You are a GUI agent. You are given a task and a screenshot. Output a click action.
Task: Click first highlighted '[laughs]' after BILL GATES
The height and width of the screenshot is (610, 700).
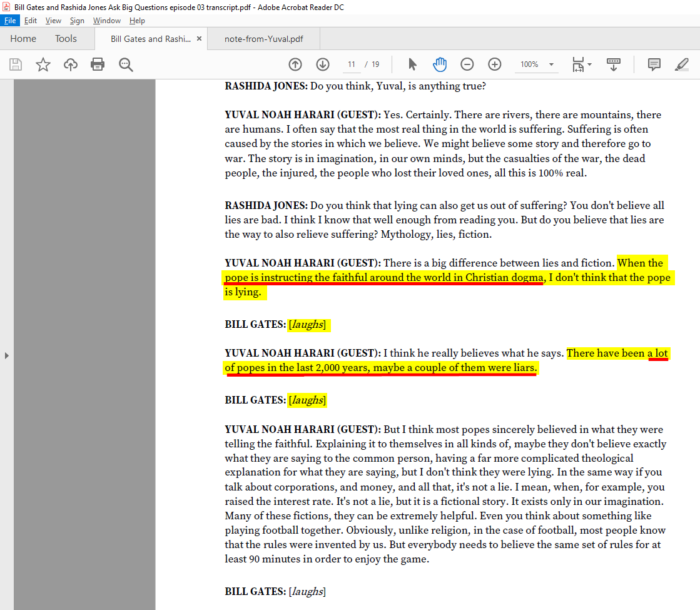tap(307, 324)
